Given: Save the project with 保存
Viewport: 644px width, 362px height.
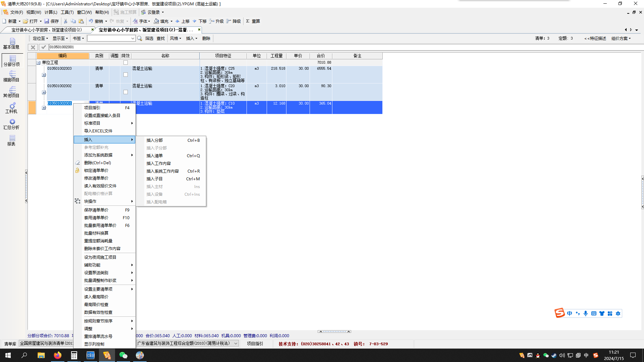Looking at the screenshot, I should click(x=51, y=21).
